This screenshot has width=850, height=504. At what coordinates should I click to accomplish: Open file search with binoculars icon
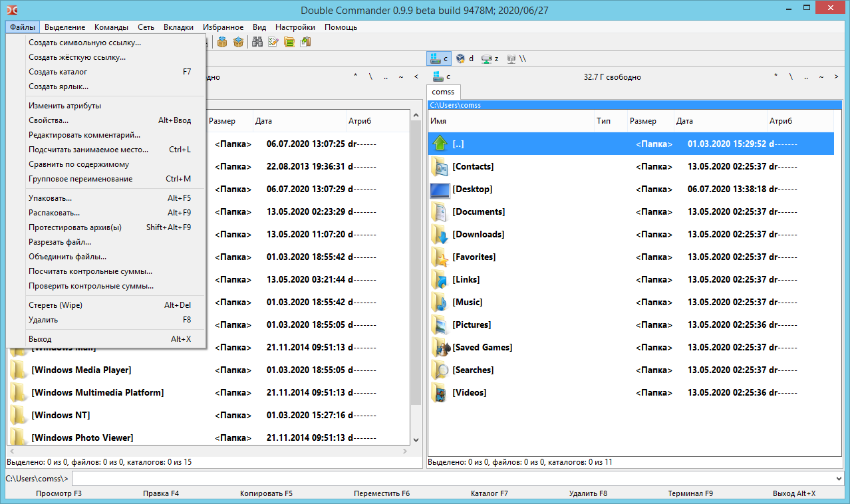point(257,42)
